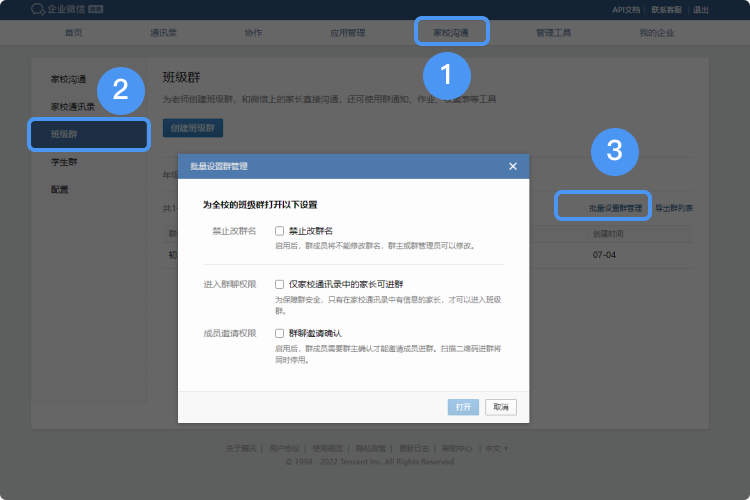
Task: Open the 更新日志 footer link
Action: 414,448
